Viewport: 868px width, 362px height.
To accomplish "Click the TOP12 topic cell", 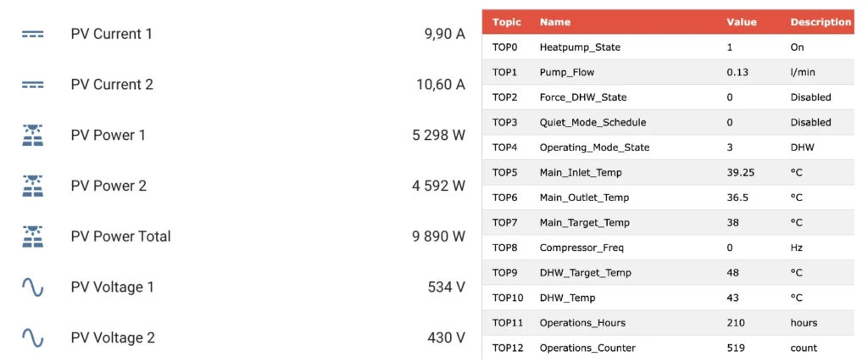I will [x=507, y=348].
